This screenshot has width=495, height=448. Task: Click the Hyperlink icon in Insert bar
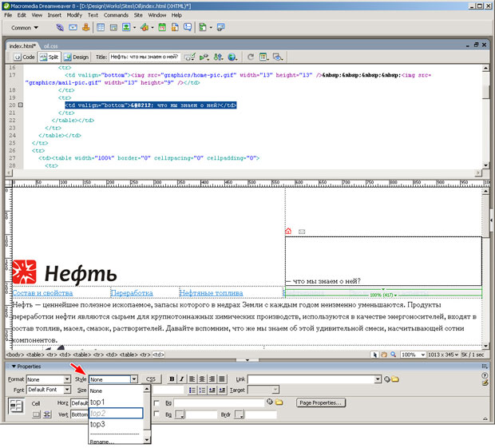click(59, 27)
